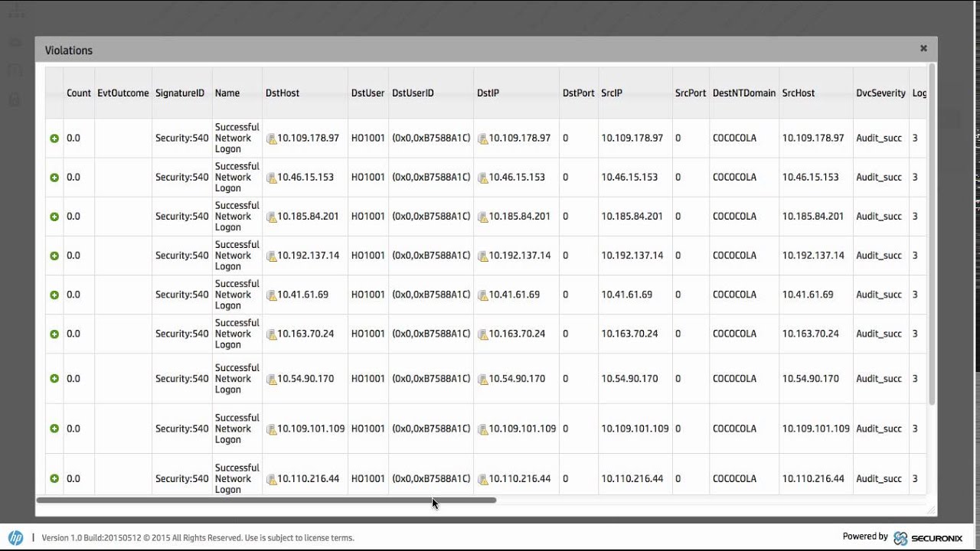Sort by the DestNTDomain column header
This screenshot has height=551, width=980.
744,93
